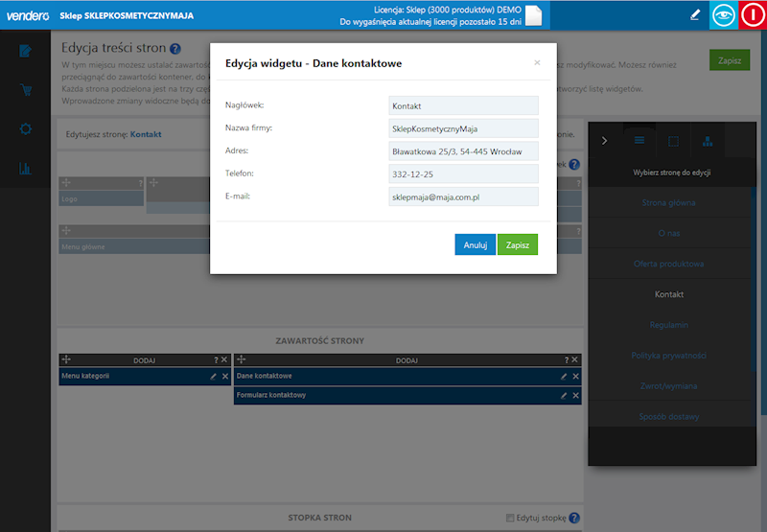Close the widget edit dialog with X
The image size is (767, 532).
[x=537, y=63]
